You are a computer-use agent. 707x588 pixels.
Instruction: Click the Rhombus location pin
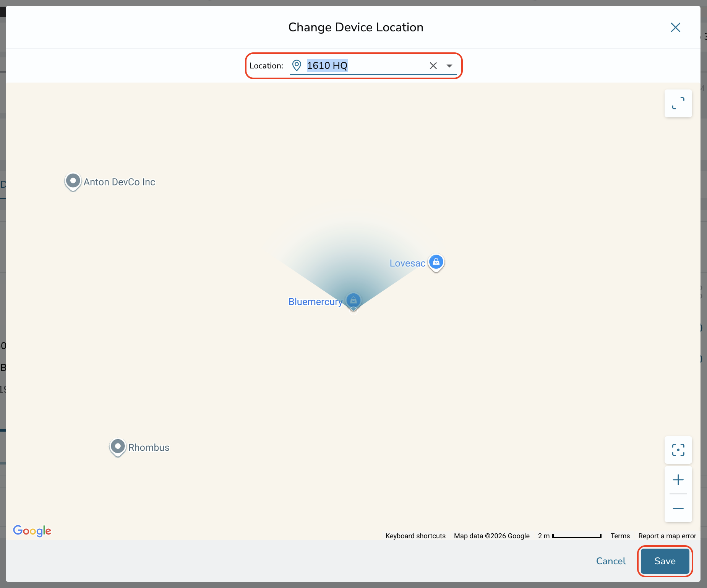click(x=118, y=447)
